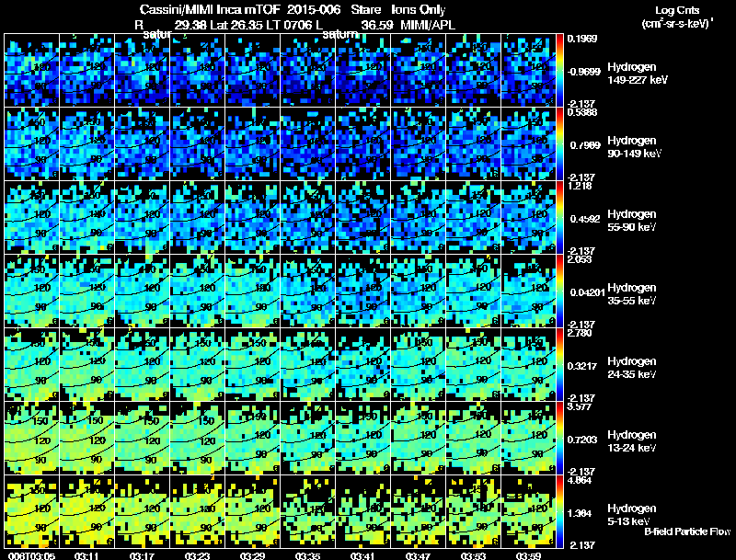This screenshot has width=736, height=560.
Task: Open the 55-90 keV panel above 03:47
Action: (419, 218)
